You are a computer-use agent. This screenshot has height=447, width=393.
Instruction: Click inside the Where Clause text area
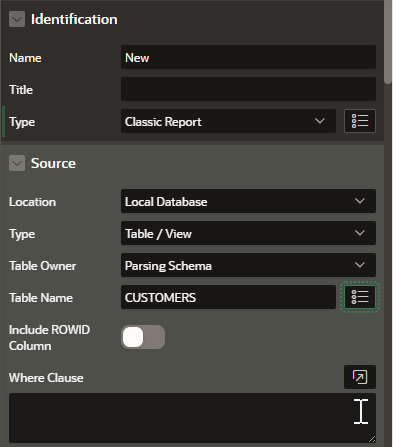pyautogui.click(x=192, y=418)
